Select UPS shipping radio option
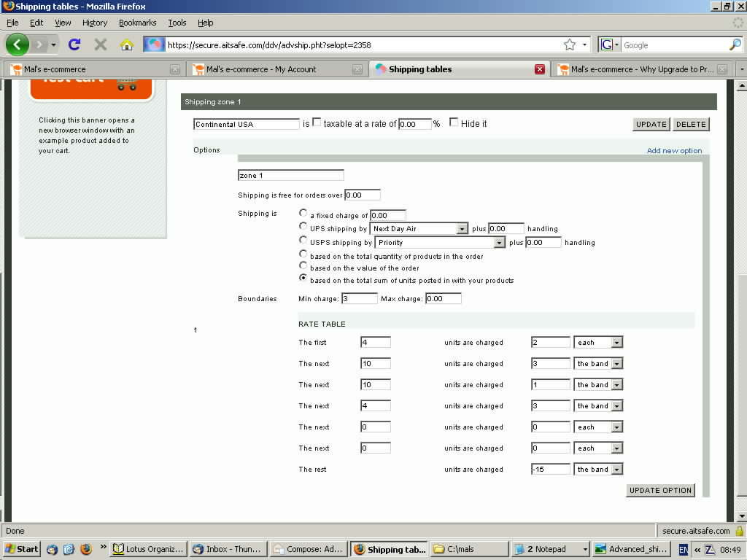This screenshot has width=747, height=560. (303, 226)
